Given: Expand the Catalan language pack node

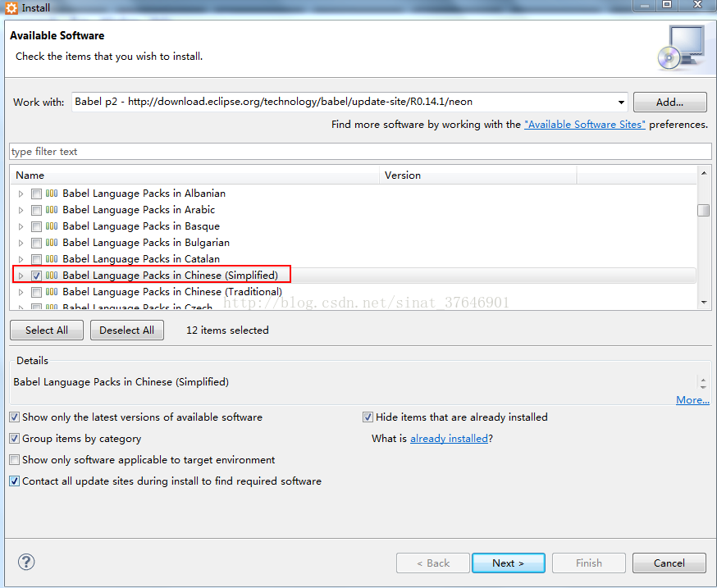Looking at the screenshot, I should pos(21,259).
